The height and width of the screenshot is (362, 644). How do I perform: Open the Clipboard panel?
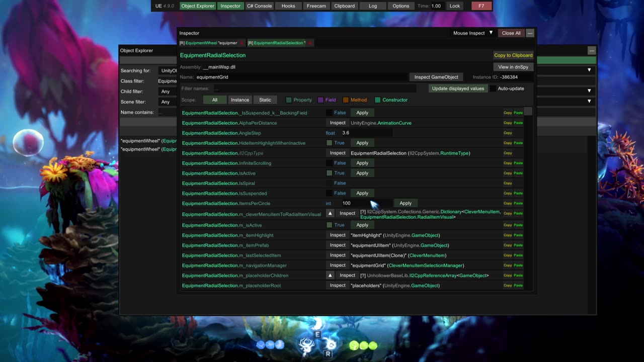(x=345, y=6)
